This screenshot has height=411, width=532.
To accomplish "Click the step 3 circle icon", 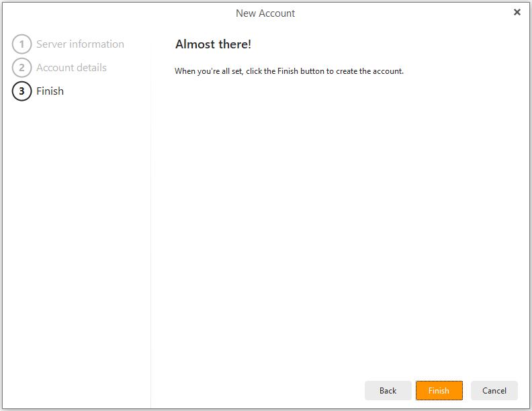I will click(21, 91).
